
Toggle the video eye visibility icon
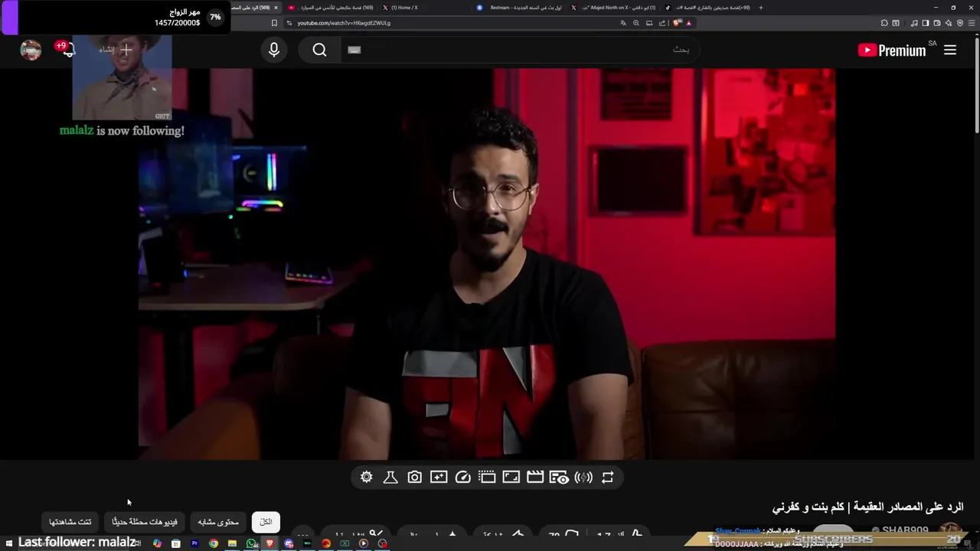560,478
